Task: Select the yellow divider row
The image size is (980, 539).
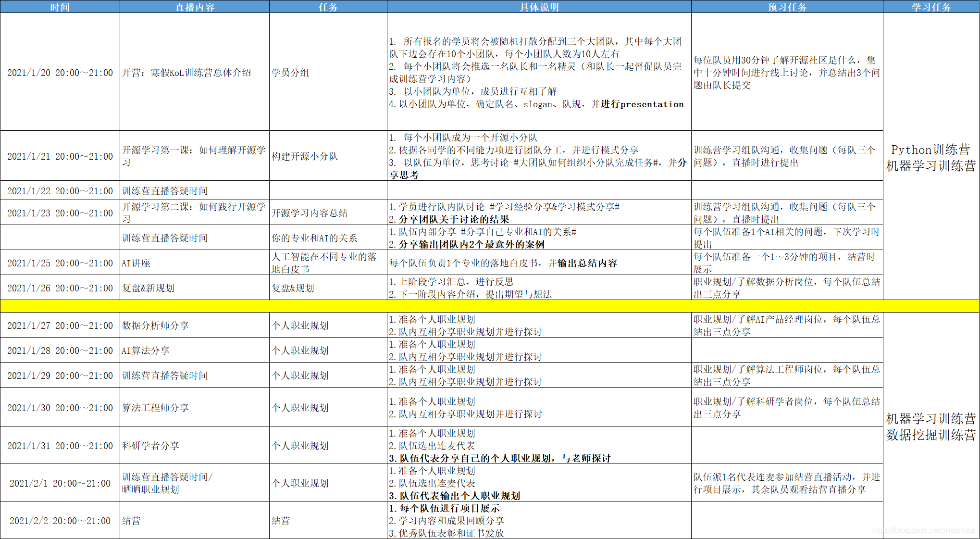Action: (489, 306)
